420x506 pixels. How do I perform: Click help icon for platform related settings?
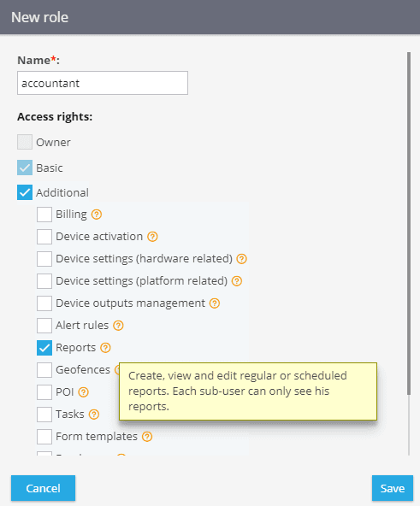237,281
